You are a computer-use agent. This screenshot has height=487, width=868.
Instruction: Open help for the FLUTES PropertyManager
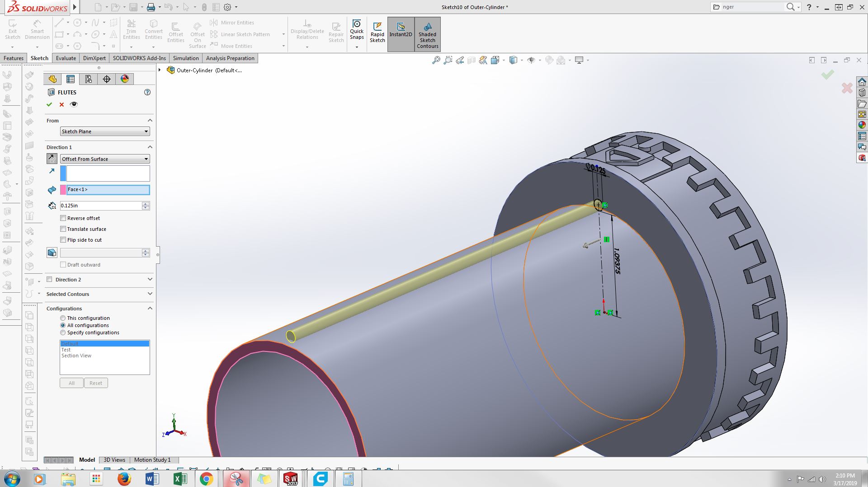147,92
